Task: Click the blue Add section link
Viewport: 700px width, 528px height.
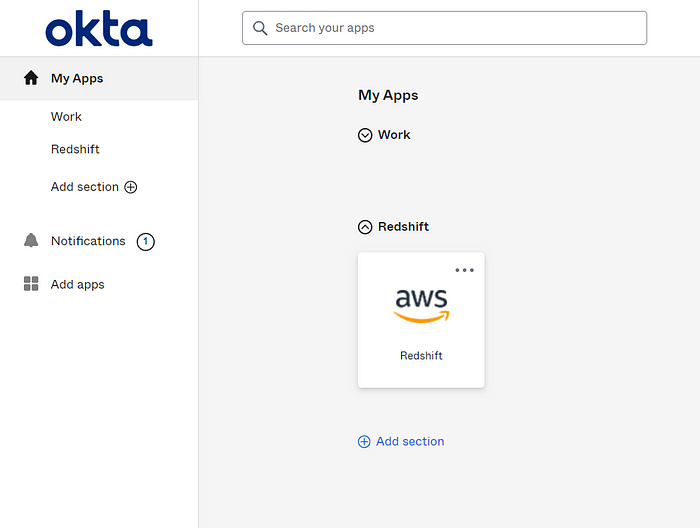Action: point(410,441)
